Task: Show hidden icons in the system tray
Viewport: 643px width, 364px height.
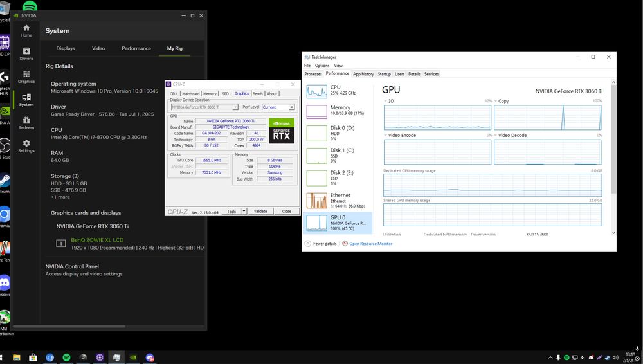Action: click(x=550, y=358)
